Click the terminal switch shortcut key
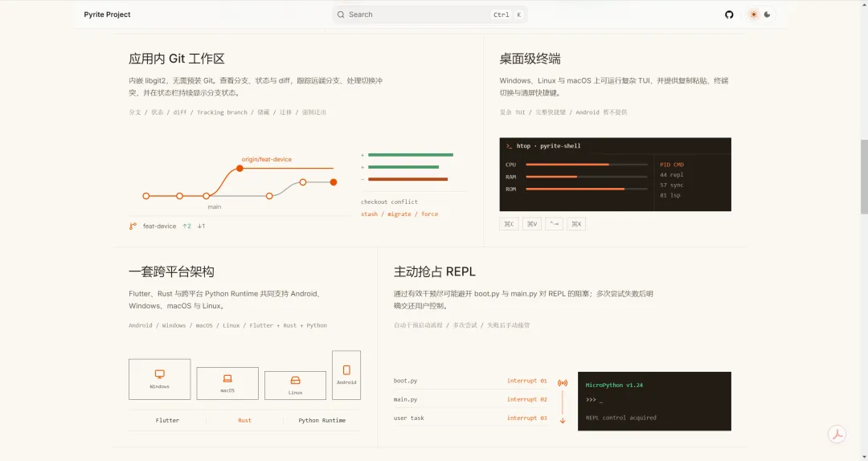 pyautogui.click(x=554, y=223)
